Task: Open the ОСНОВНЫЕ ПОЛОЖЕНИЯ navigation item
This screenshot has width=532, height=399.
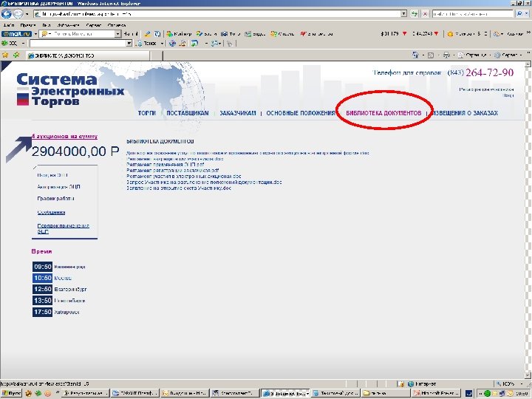Action: pyautogui.click(x=301, y=113)
